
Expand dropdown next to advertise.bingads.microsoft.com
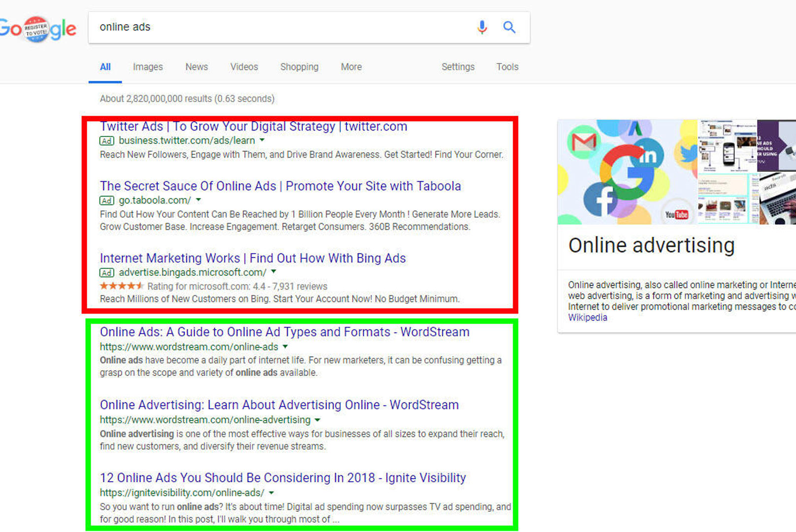coord(274,271)
